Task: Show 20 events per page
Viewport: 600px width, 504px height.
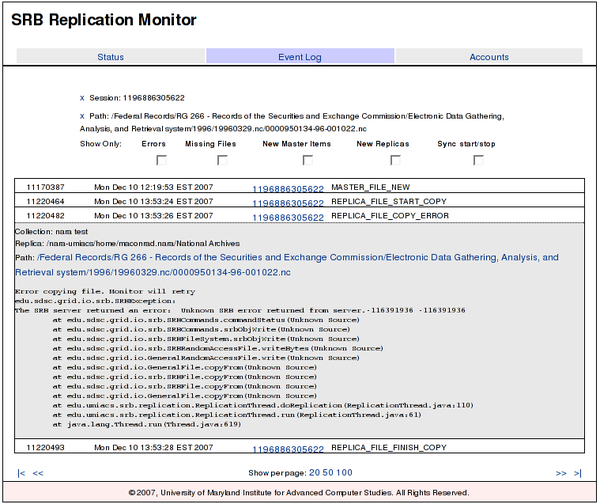Action: [314, 472]
